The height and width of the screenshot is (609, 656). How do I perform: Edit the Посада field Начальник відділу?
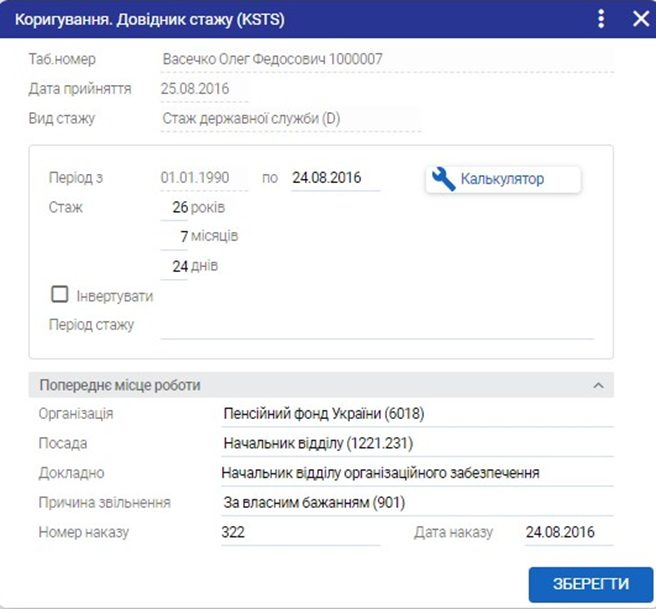click(x=415, y=443)
